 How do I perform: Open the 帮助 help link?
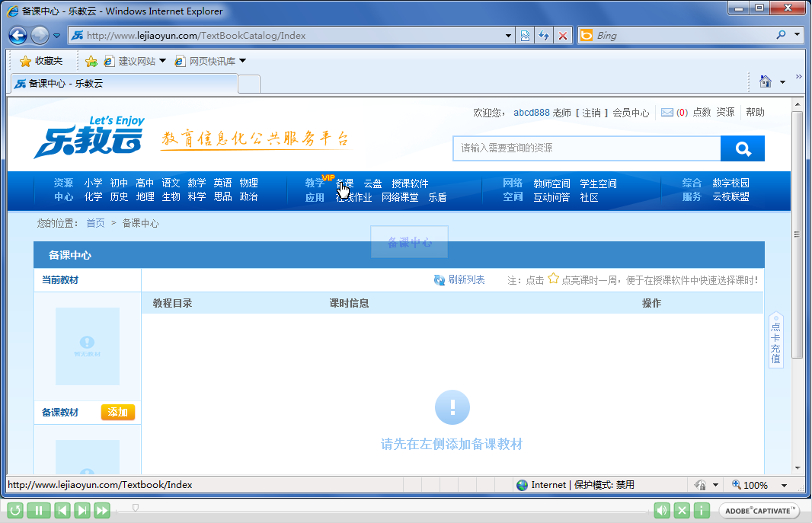(x=755, y=112)
